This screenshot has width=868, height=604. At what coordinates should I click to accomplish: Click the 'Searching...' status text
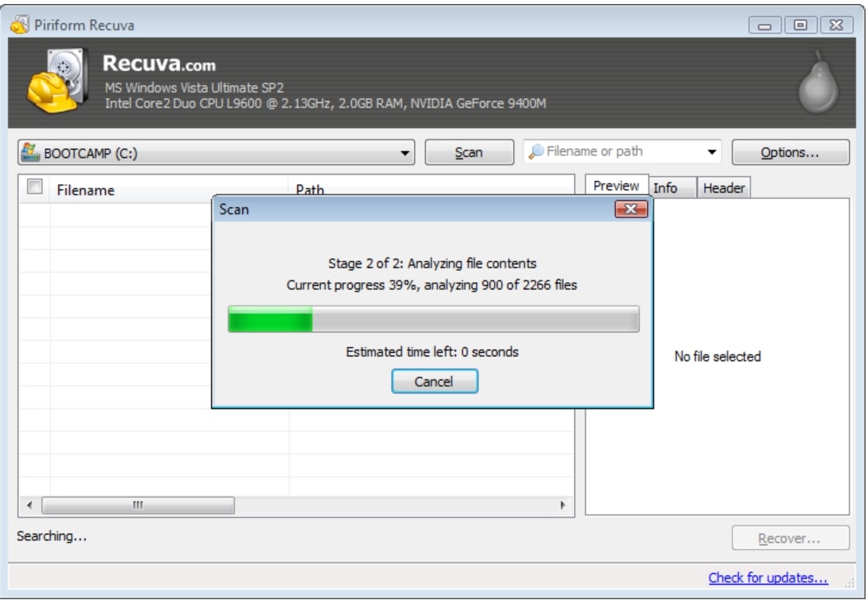(52, 535)
